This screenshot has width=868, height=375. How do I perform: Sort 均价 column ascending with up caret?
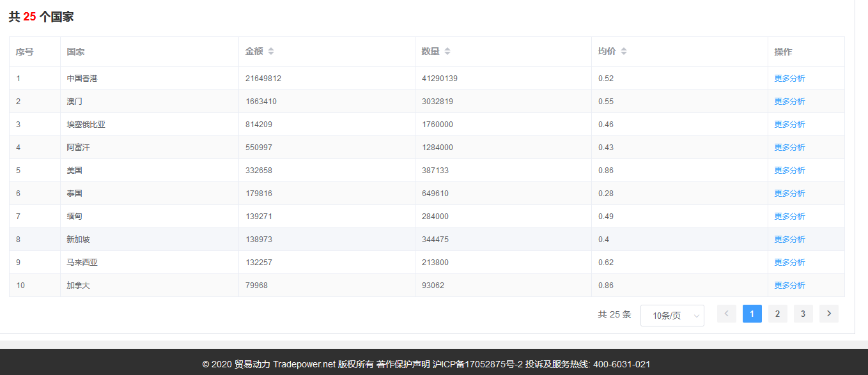623,49
